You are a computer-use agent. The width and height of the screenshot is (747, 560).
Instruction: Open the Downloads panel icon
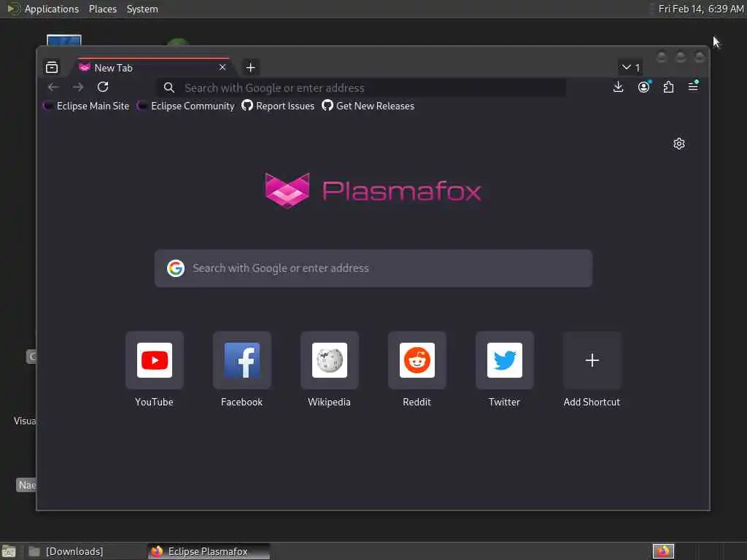pos(619,87)
